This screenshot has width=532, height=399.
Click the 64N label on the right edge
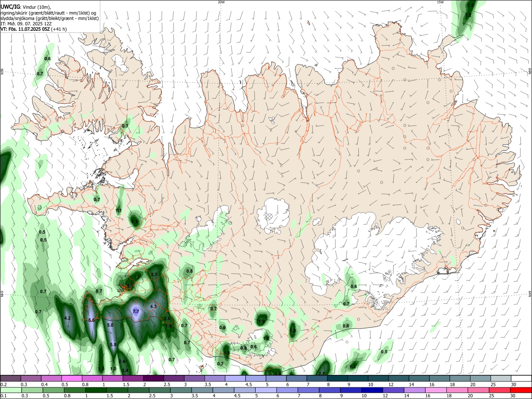pos(530,294)
